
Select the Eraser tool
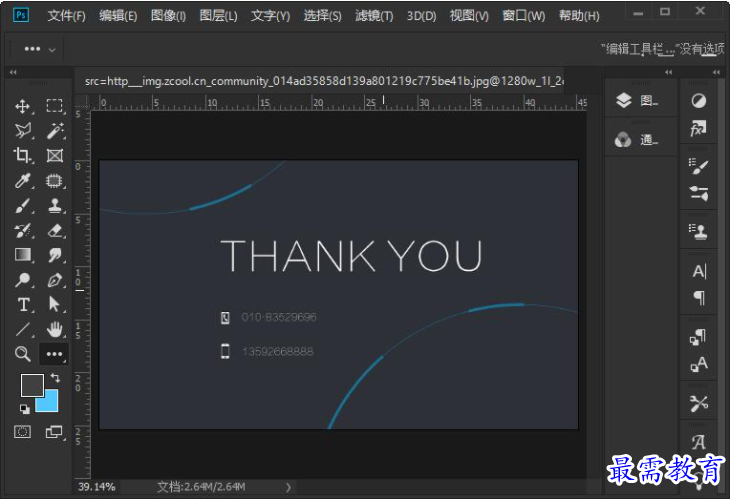click(x=55, y=230)
